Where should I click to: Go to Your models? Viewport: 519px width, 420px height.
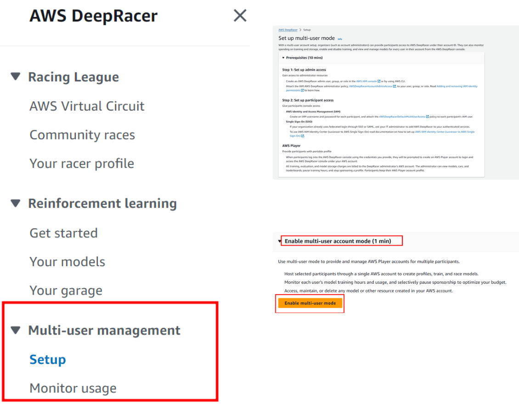[67, 262]
